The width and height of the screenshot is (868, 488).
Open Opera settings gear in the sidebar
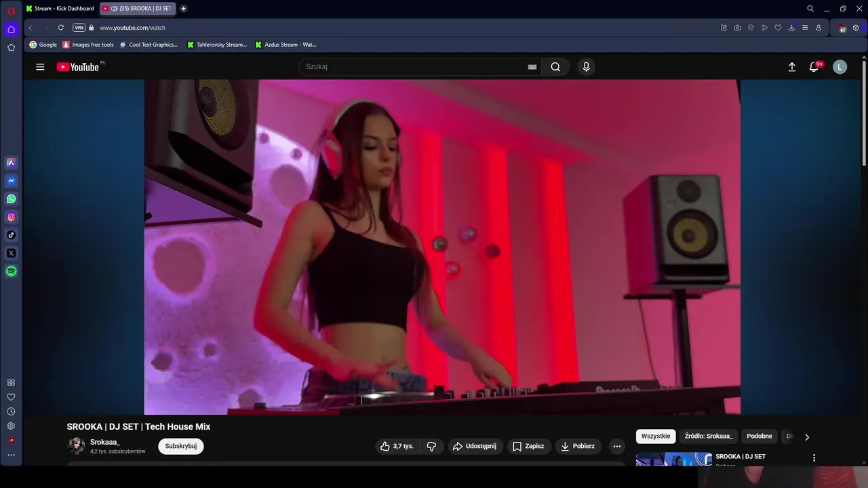coord(11,426)
